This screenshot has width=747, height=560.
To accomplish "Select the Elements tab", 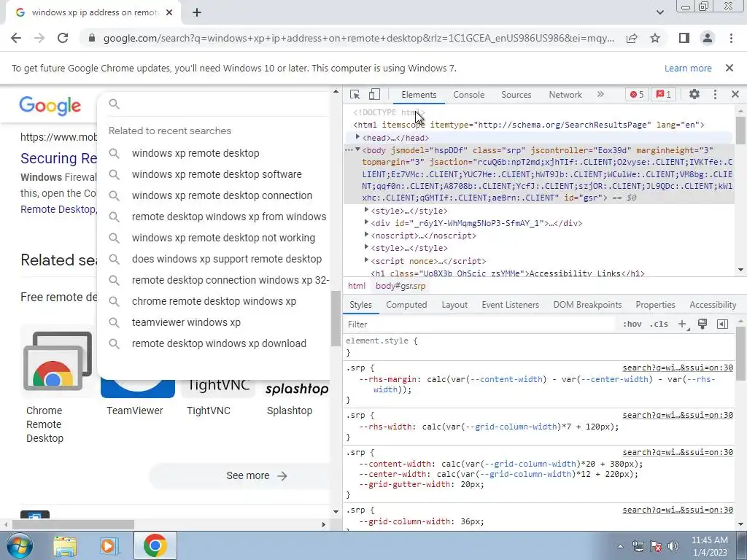I will pyautogui.click(x=419, y=94).
